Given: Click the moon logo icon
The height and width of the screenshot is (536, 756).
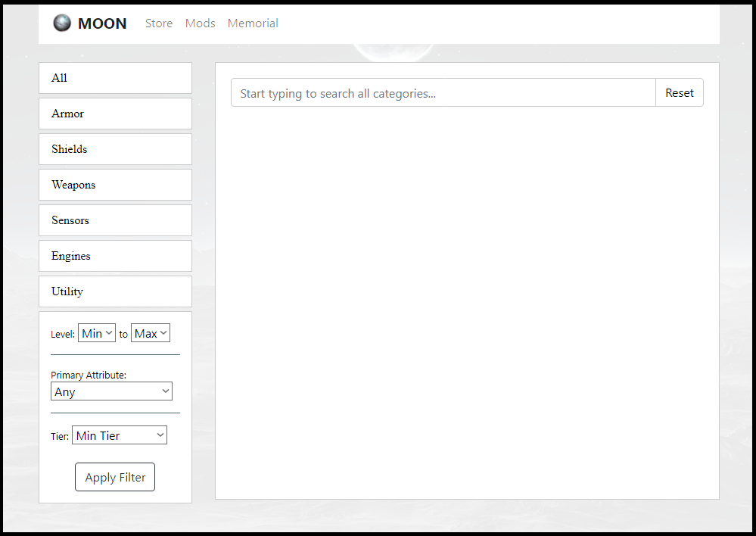Looking at the screenshot, I should click(x=62, y=23).
